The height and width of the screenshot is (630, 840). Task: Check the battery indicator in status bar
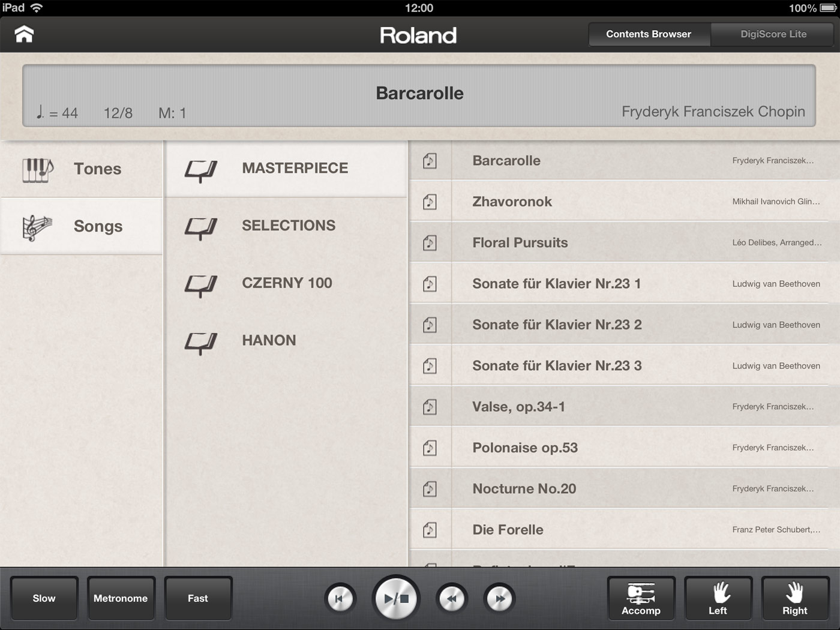(x=827, y=8)
